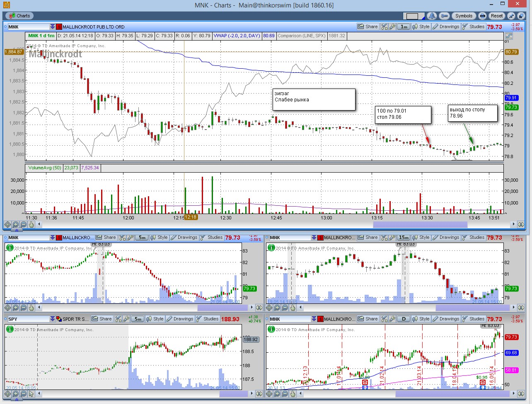
Task: Expand symbol dropdown on the SPY chart
Action: 52,319
